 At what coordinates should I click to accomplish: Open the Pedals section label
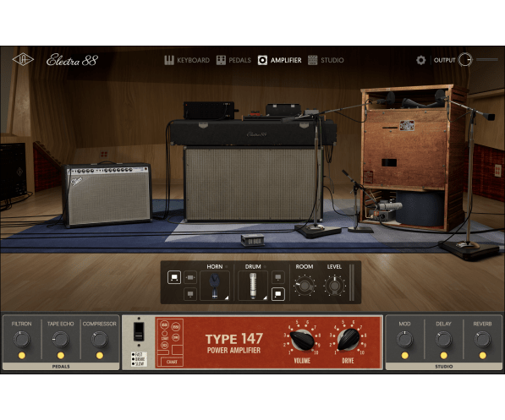click(61, 366)
